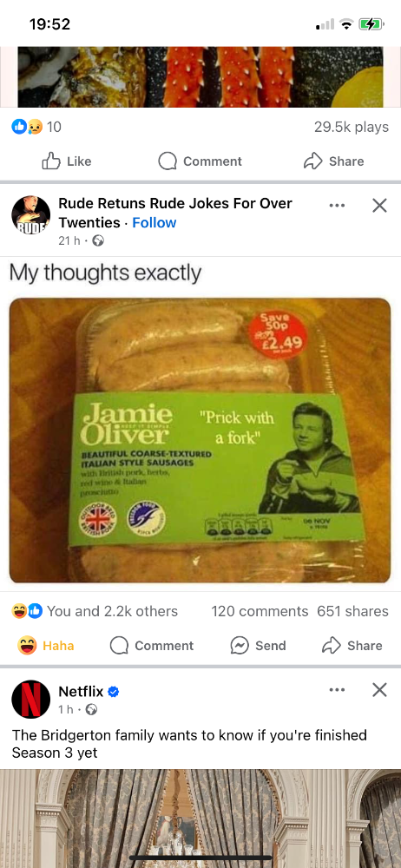See who reacted: You and 2.2k others
This screenshot has width=401, height=868.
point(95,611)
